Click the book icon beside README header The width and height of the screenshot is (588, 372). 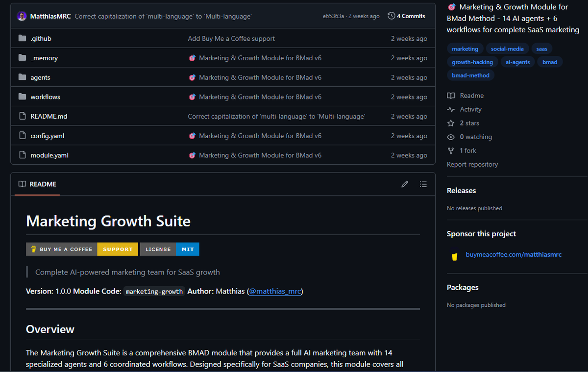22,184
